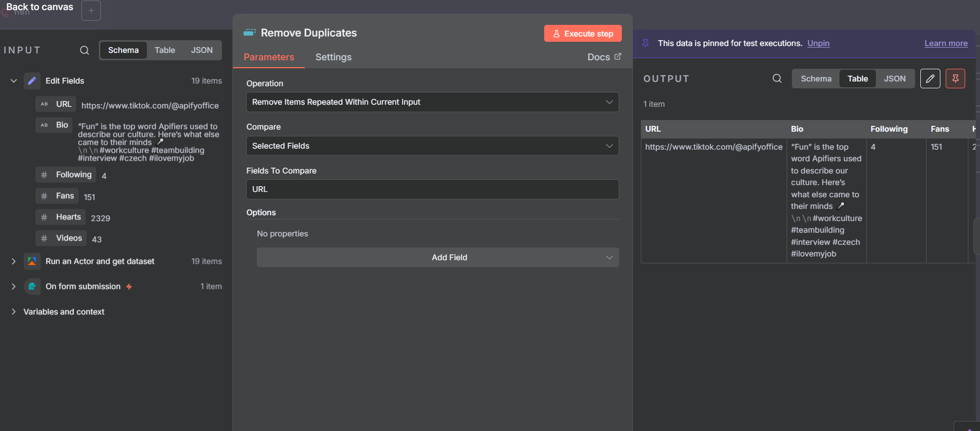980x431 pixels.
Task: Click the plus icon beside Back to canvas
Action: [91, 11]
